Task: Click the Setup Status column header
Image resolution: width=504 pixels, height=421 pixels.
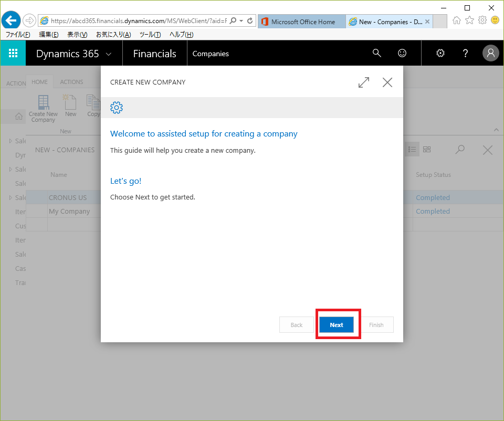Action: (x=433, y=174)
